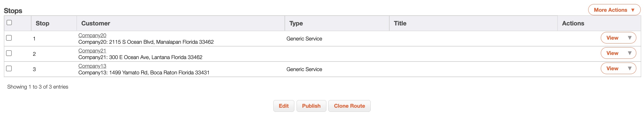The width and height of the screenshot is (644, 117).
Task: Follow the Company13 customer link
Action: click(x=92, y=66)
